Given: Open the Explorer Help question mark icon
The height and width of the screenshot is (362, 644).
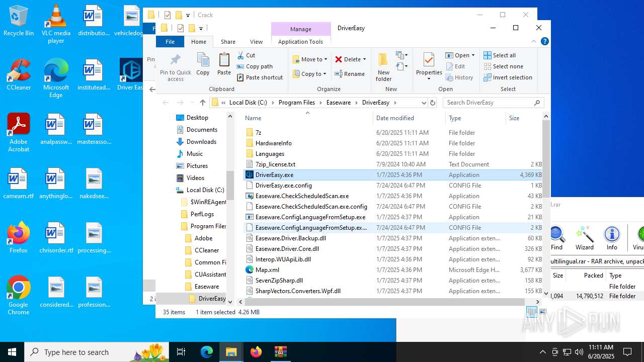Looking at the screenshot, I should coord(544,41).
